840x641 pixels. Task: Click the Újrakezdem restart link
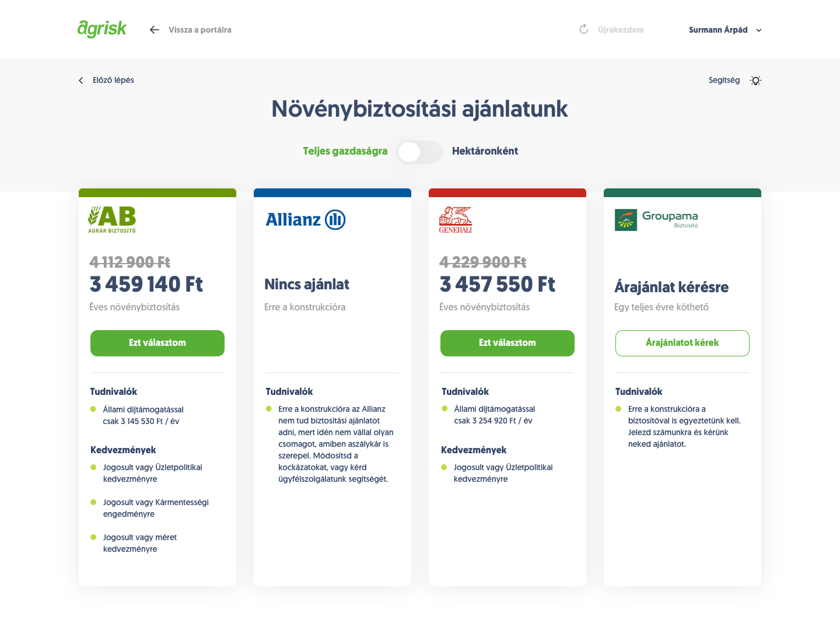621,30
